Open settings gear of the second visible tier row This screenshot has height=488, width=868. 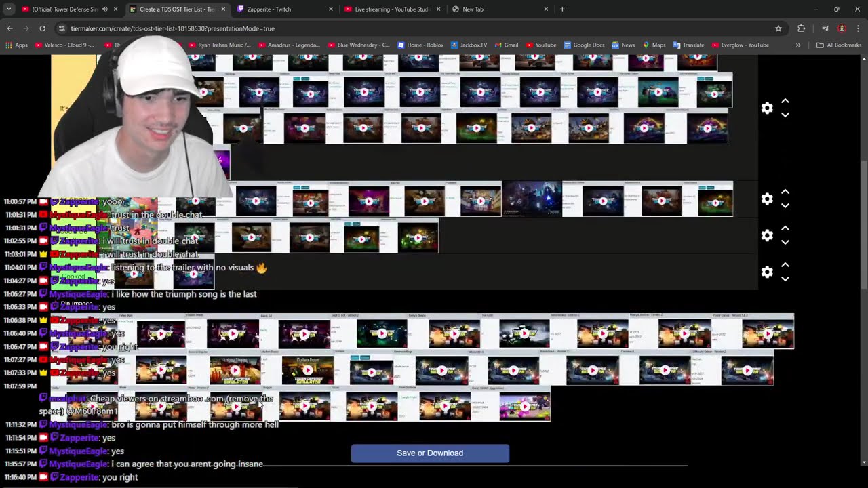pos(767,199)
